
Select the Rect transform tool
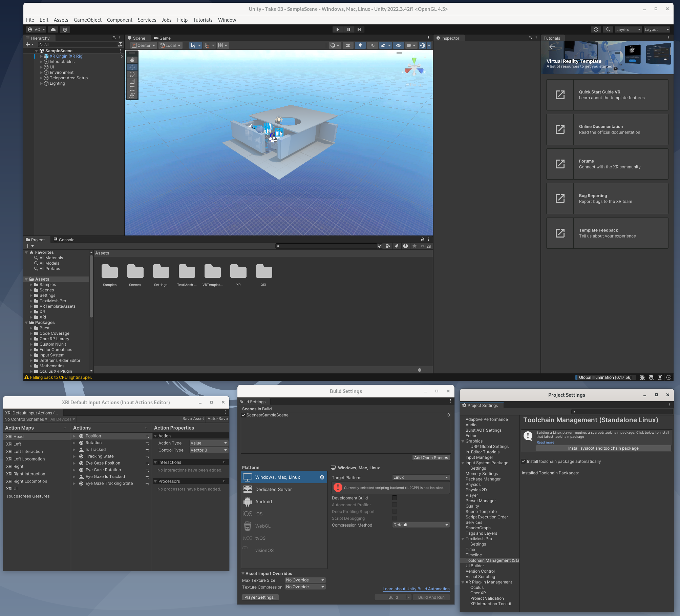pyautogui.click(x=132, y=88)
